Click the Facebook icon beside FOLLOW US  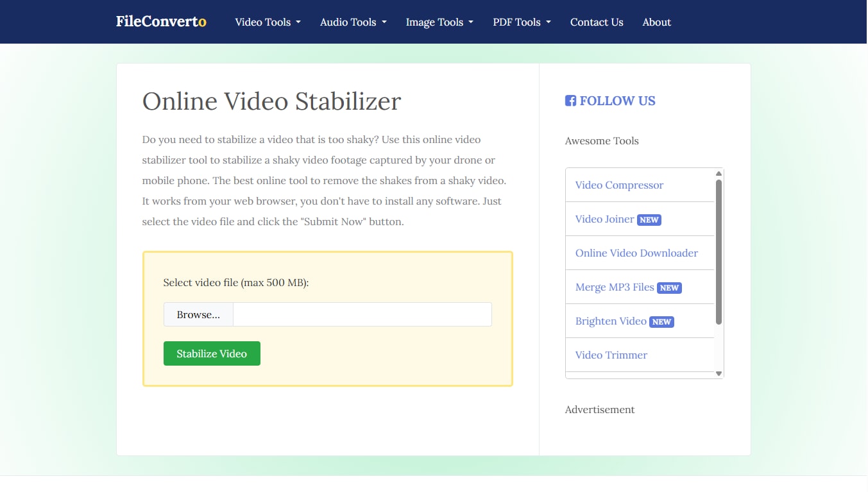(x=570, y=101)
